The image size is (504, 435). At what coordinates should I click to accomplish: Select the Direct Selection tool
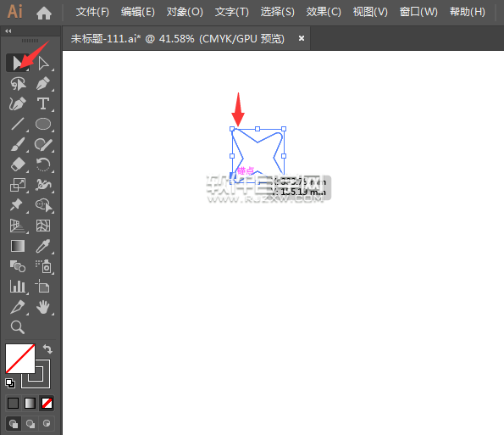tap(43, 64)
